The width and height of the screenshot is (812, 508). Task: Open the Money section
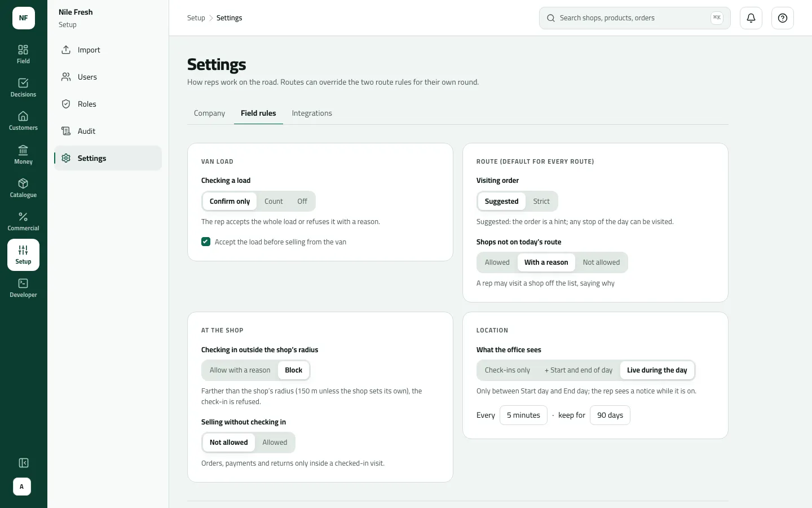pos(23,155)
